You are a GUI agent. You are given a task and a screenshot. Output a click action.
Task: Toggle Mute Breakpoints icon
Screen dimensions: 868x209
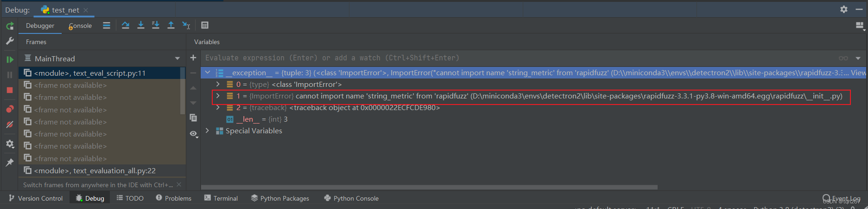tap(10, 124)
